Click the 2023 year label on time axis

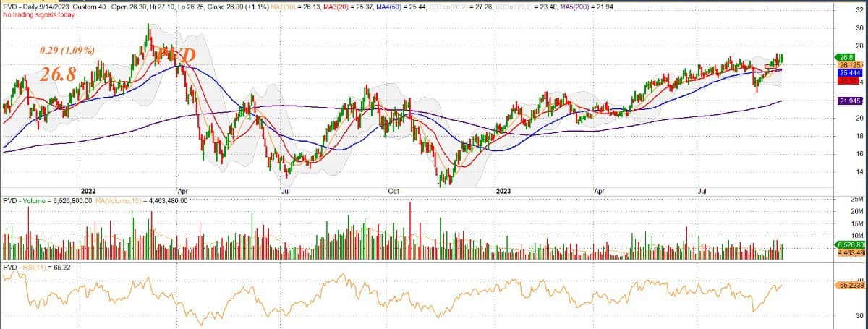[x=504, y=192]
